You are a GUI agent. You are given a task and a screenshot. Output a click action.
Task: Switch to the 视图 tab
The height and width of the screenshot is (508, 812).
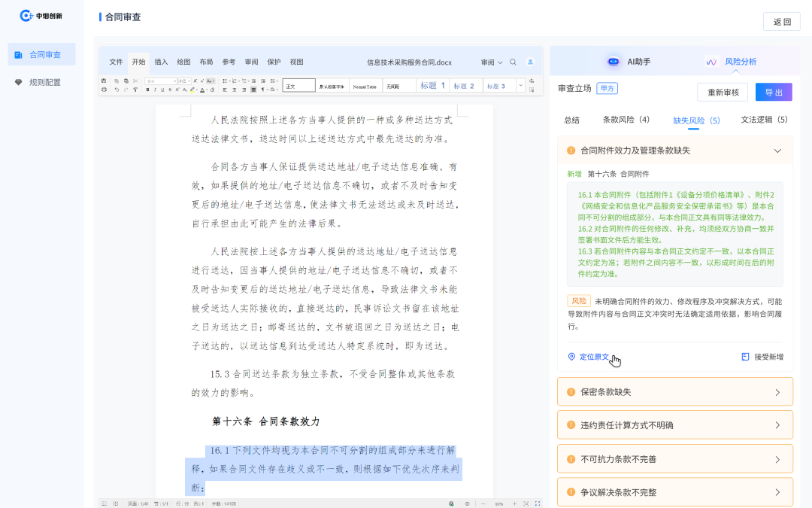(x=297, y=62)
